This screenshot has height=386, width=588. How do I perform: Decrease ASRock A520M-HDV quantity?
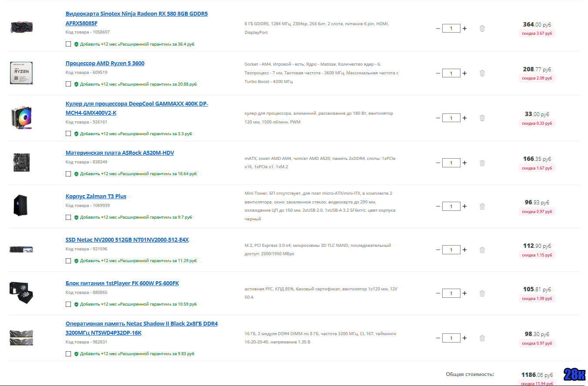438,163
